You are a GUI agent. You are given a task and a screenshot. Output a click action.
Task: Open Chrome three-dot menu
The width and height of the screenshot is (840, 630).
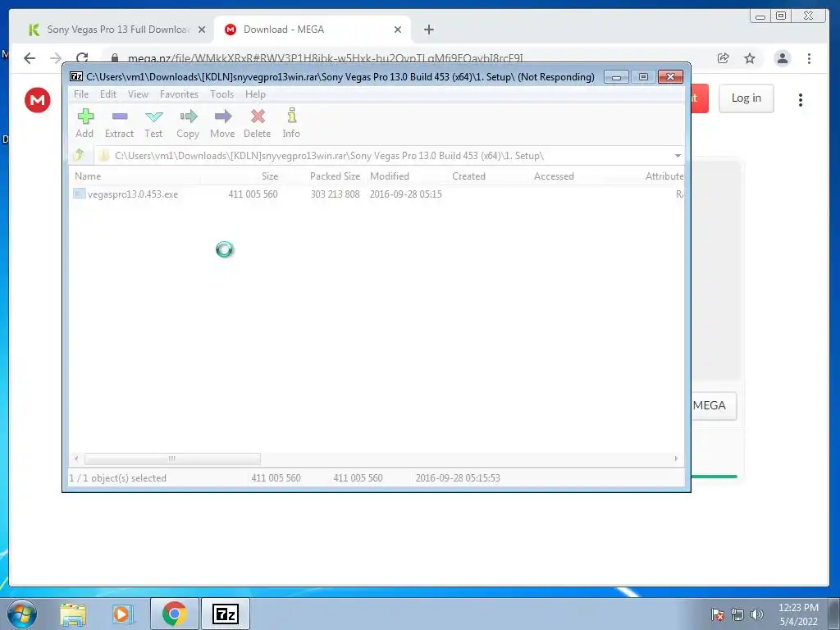[809, 58]
